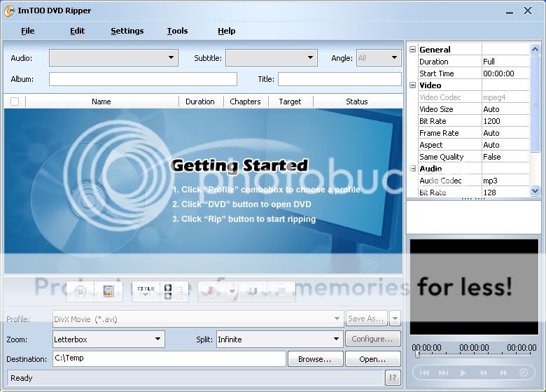
Task: Click the Open... destination button
Action: 372,359
